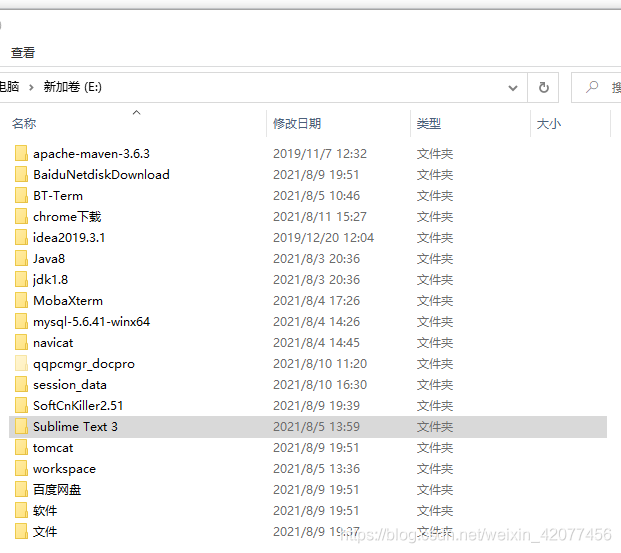Click the idea2019.3.1 folder icon
This screenshot has height=553, width=621.
(21, 237)
